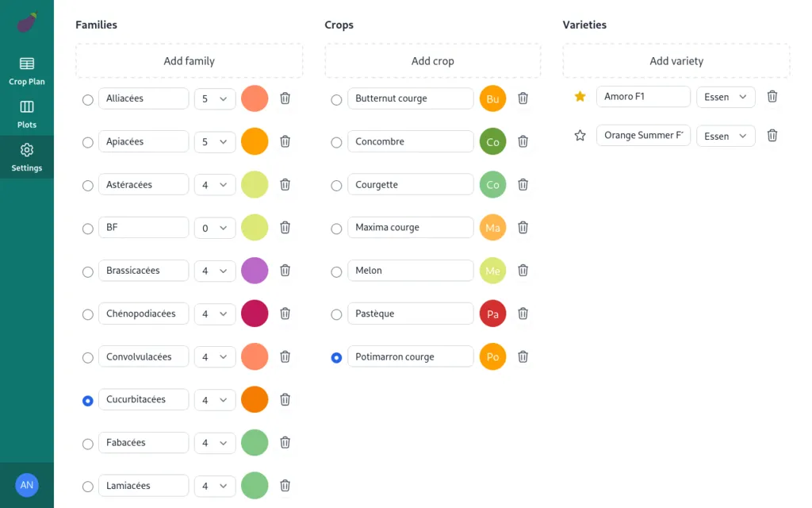Click the eggplant app logo
This screenshot has width=812, height=508.
pos(27,23)
